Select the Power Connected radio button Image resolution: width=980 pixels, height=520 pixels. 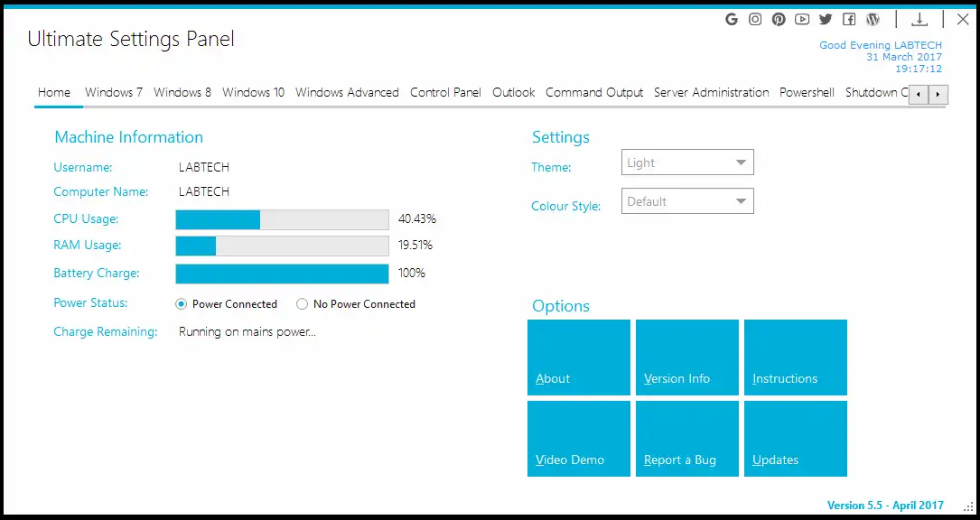[x=181, y=304]
